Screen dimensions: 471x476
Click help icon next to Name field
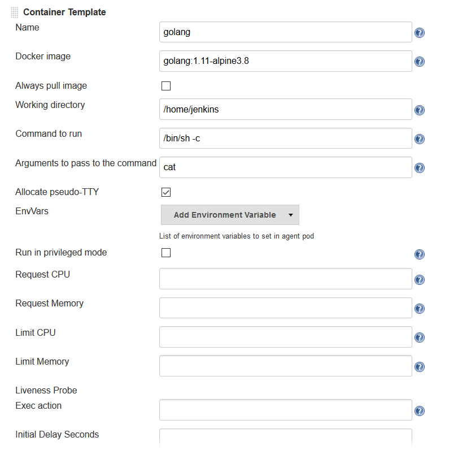point(420,33)
